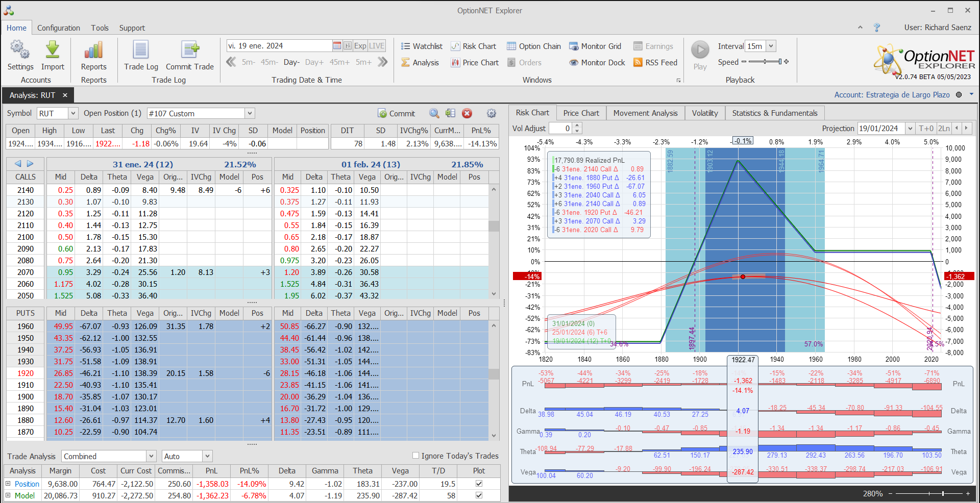Open the position settings gear icon
The height and width of the screenshot is (503, 980).
[x=492, y=113]
